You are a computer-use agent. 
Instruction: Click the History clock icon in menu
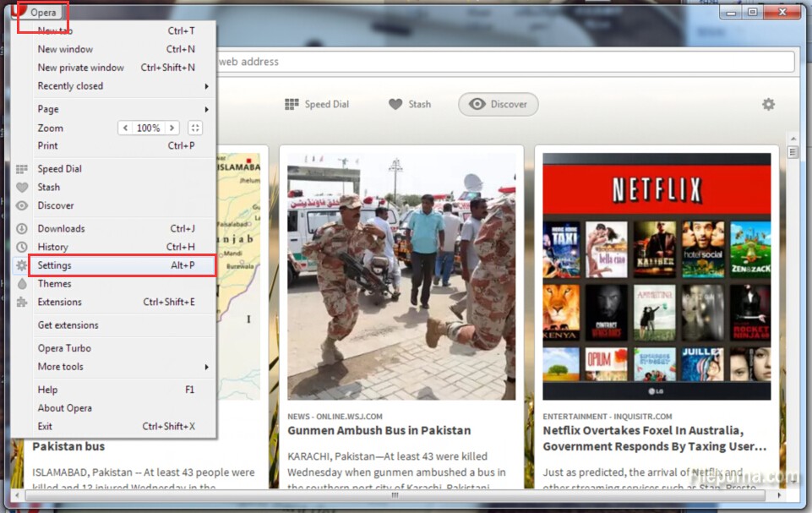22,247
